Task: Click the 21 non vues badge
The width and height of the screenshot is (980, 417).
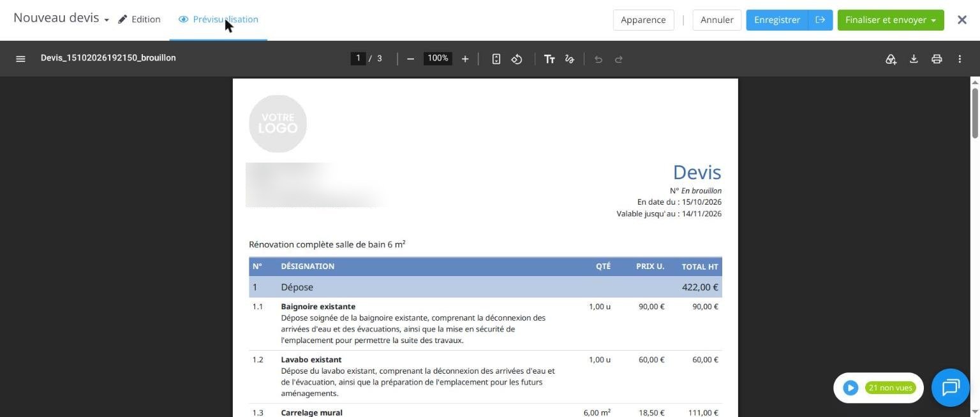Action: pyautogui.click(x=890, y=388)
